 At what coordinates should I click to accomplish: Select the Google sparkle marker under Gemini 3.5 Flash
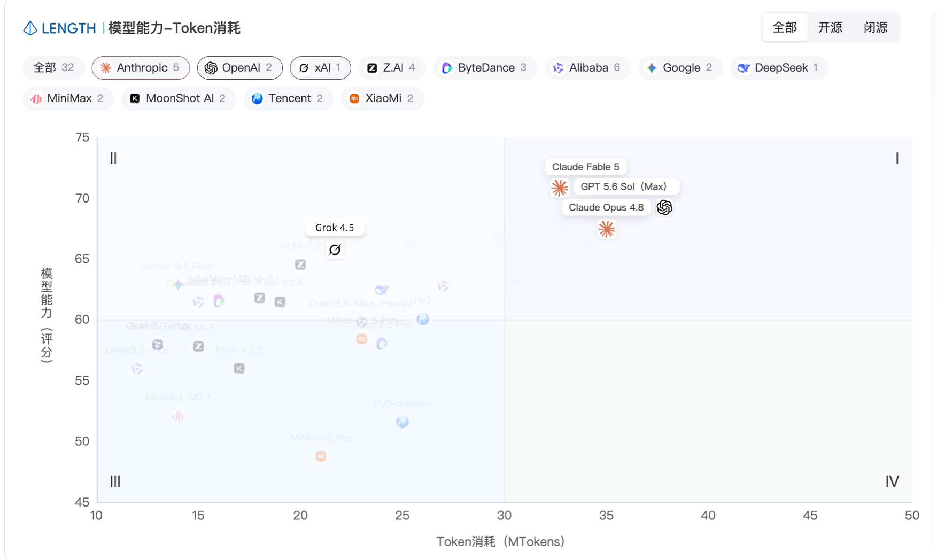pos(178,284)
